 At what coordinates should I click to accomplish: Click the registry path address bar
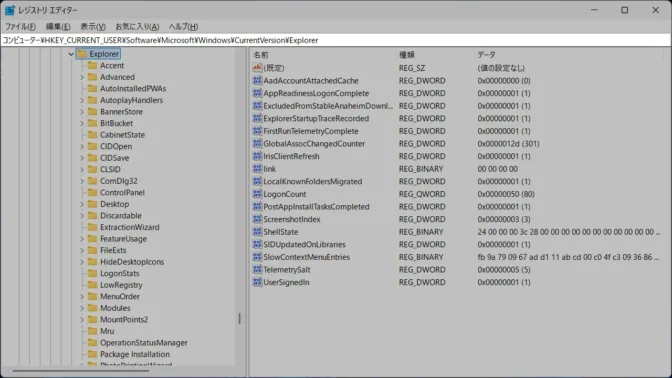336,40
